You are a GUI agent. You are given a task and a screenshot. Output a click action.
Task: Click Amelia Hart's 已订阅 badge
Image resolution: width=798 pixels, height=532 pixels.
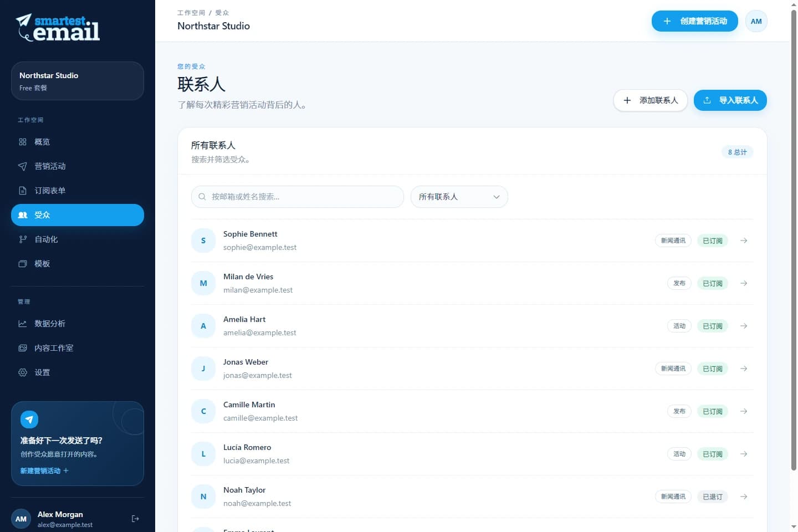tap(713, 326)
